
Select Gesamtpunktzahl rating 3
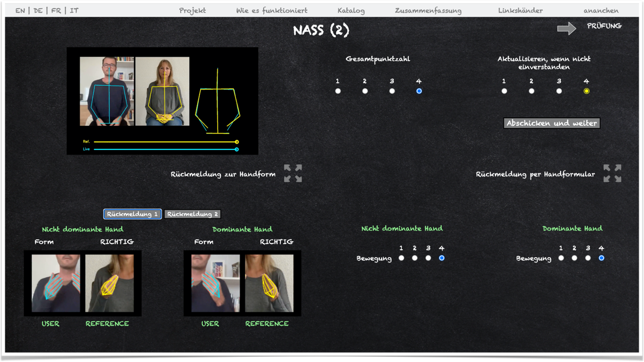coord(392,91)
